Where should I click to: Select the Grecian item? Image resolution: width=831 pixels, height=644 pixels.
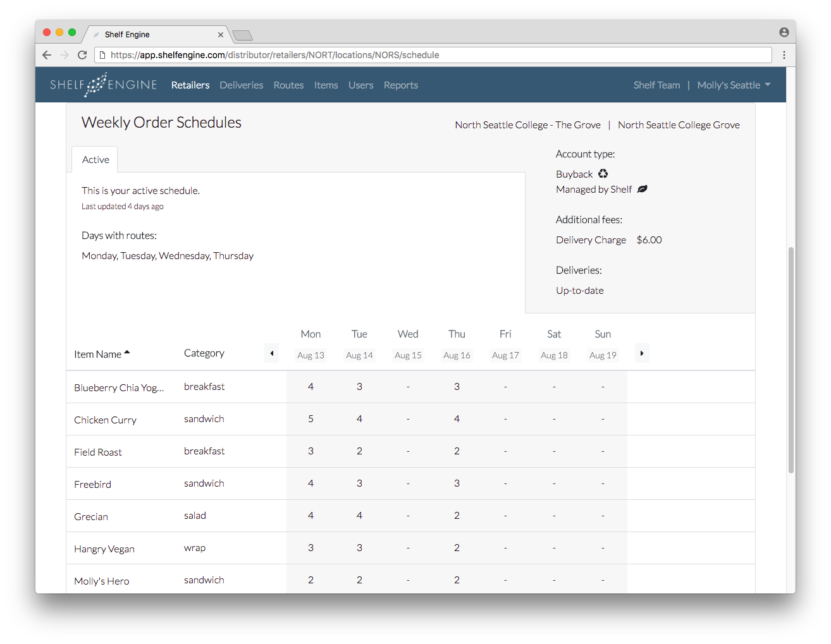pos(91,517)
